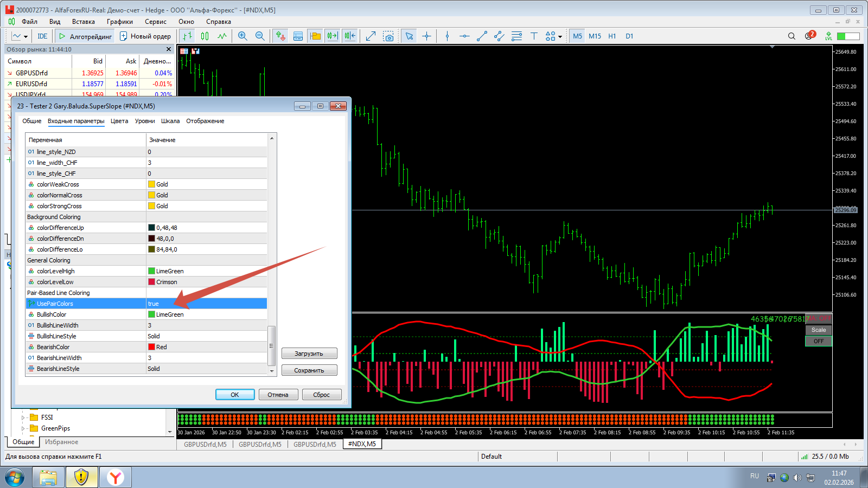868x488 pixels.
Task: Click the toolbar icon left of the yellow folder
Action: click(298, 36)
